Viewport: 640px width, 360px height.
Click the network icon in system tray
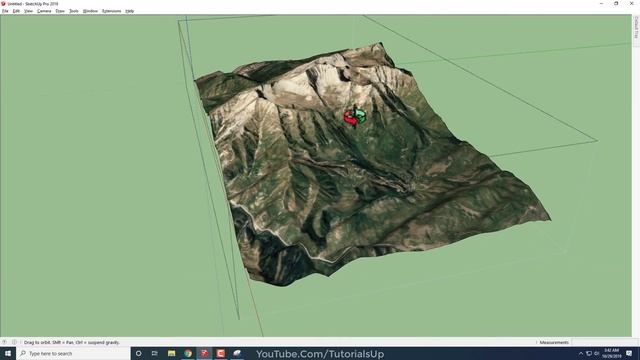tap(589, 353)
